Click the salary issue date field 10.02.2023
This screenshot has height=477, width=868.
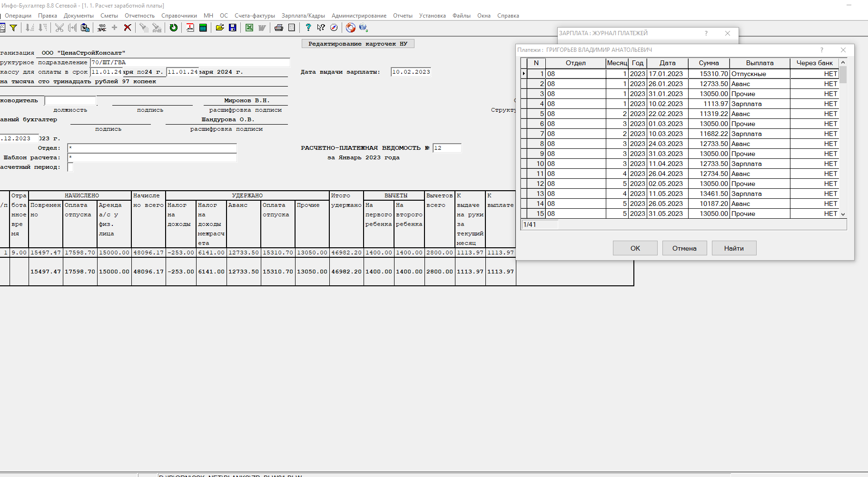coord(411,72)
